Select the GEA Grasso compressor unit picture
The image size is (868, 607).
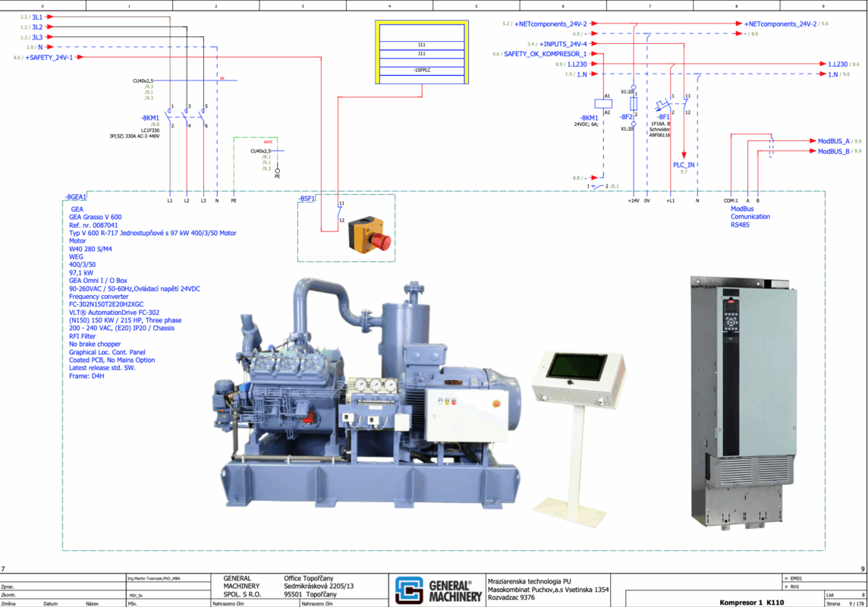pyautogui.click(x=366, y=393)
